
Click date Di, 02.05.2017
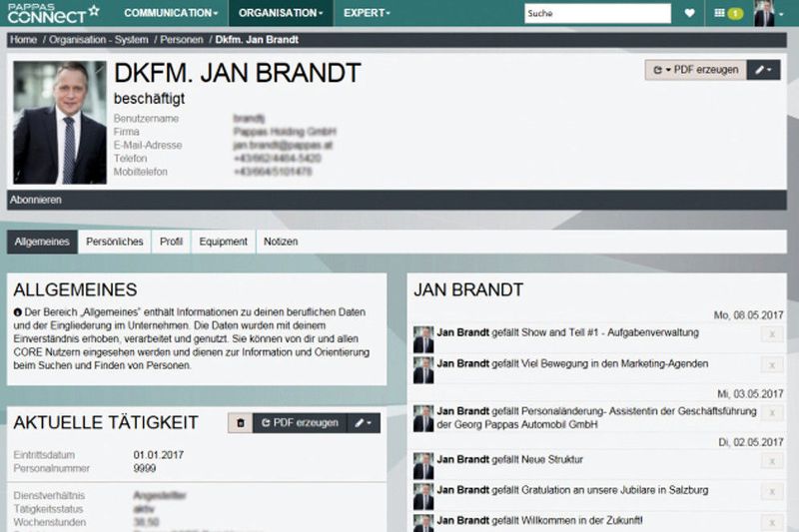[x=751, y=442]
